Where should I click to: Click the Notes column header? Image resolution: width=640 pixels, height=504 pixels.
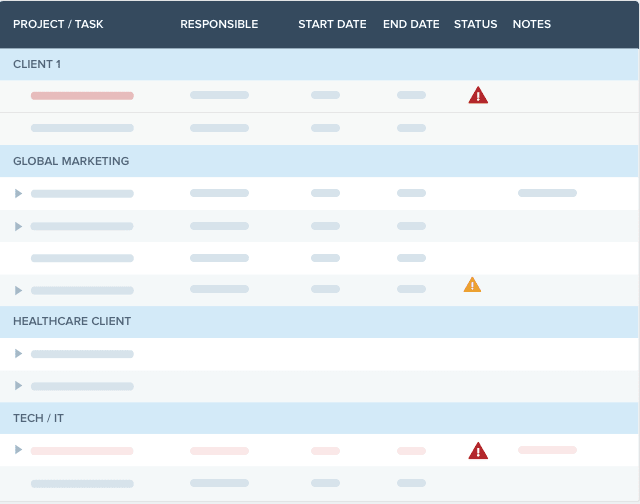(531, 24)
